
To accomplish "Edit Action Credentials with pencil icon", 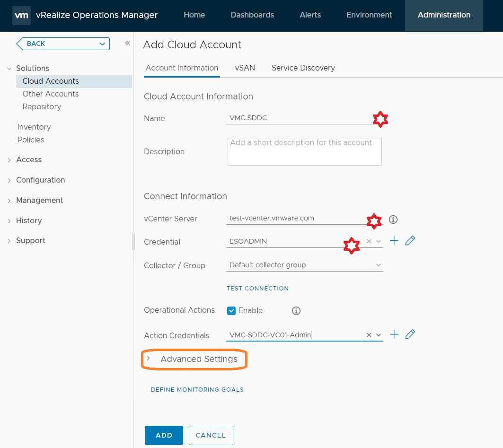I will tap(410, 335).
